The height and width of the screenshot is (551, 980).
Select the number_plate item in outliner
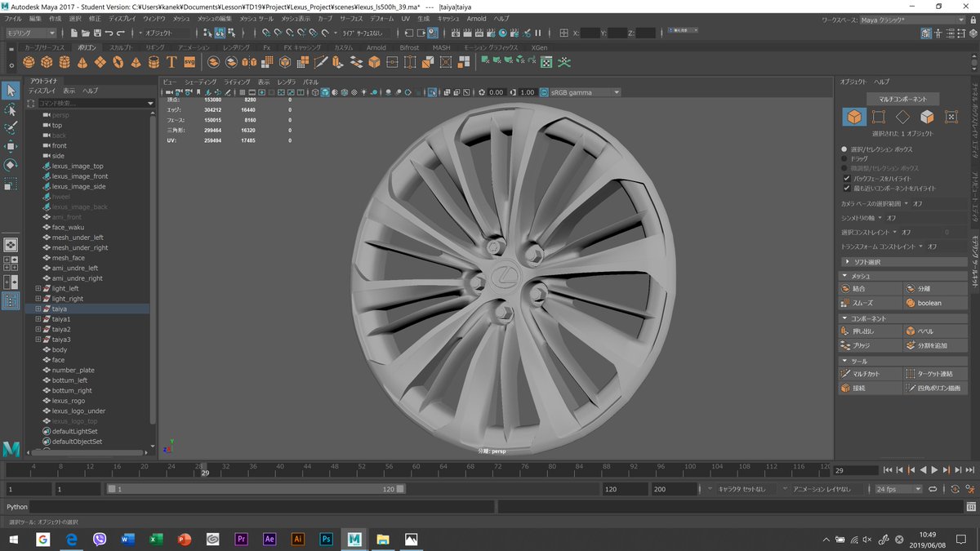pyautogui.click(x=73, y=370)
